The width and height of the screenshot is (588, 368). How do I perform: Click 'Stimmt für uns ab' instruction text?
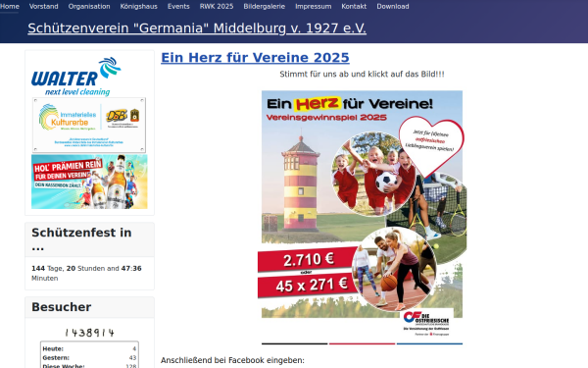[362, 74]
